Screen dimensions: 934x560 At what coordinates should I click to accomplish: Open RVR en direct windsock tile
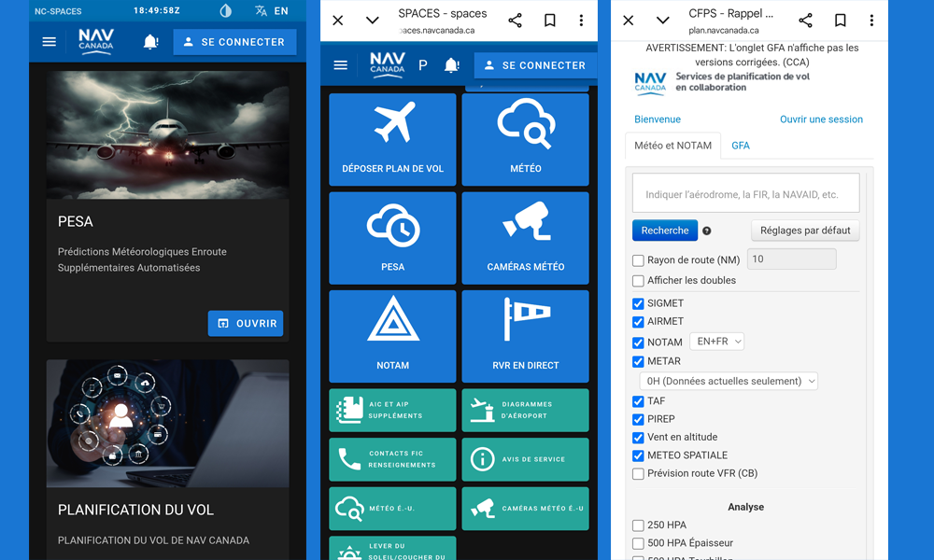(525, 336)
